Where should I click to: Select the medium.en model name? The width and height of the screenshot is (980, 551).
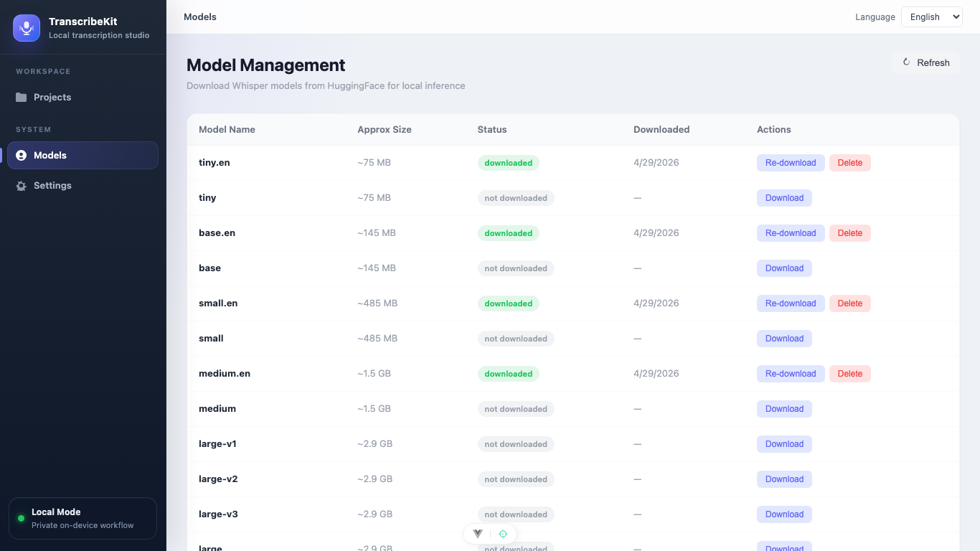[225, 374]
